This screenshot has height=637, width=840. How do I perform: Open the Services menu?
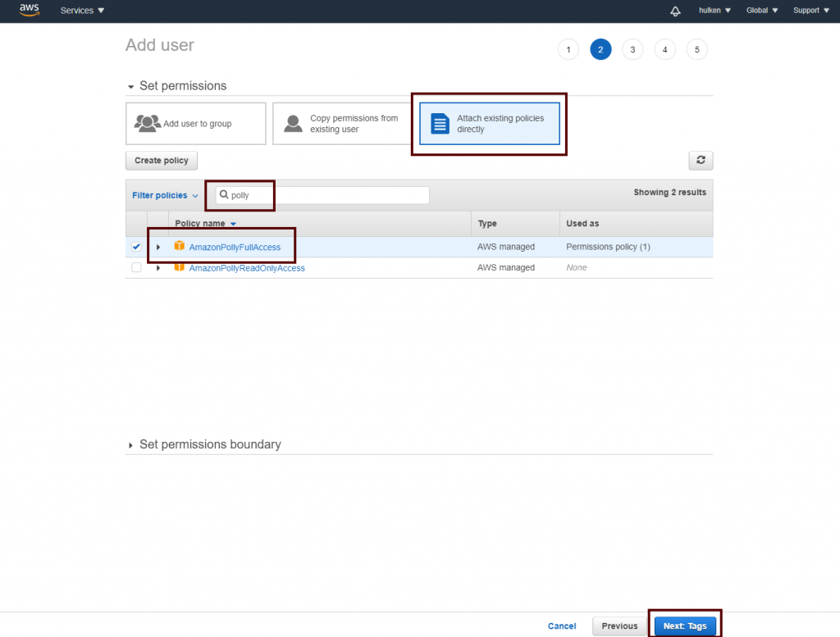[x=82, y=11]
